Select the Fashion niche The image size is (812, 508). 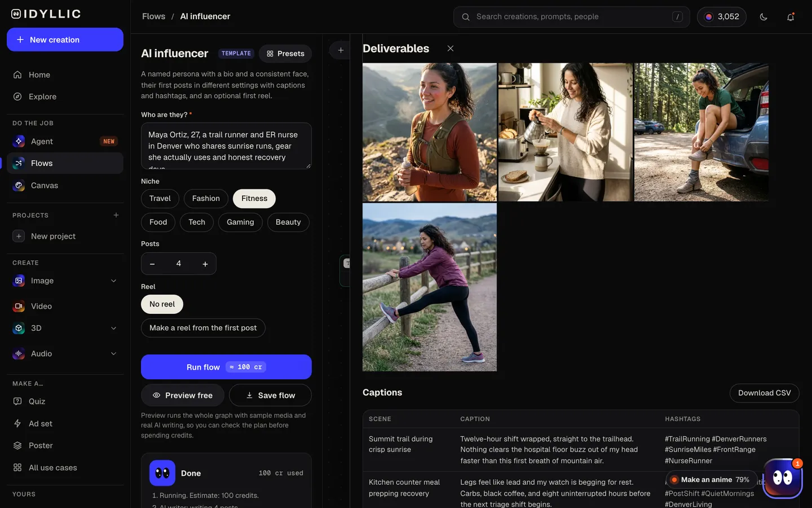click(206, 199)
